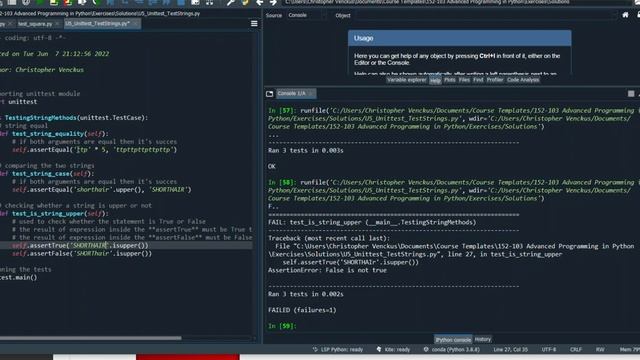Go back with the left arrow icon
This screenshot has width=640, height=360.
[259, 2]
